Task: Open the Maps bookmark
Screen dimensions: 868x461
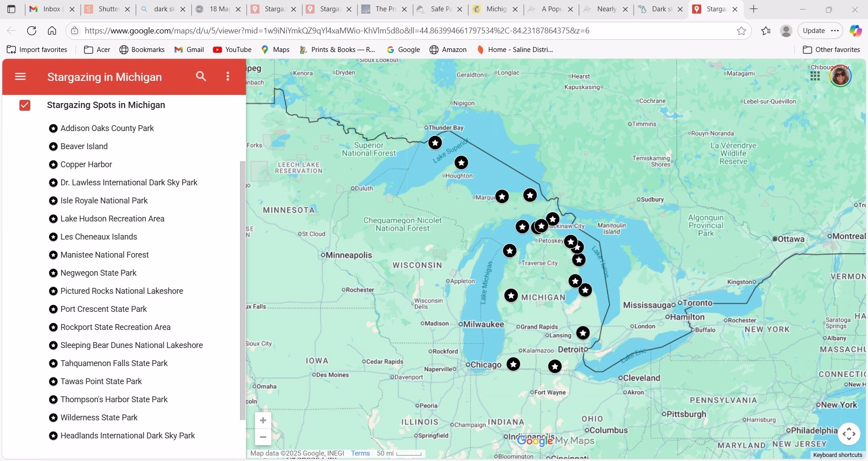Action: (x=275, y=50)
